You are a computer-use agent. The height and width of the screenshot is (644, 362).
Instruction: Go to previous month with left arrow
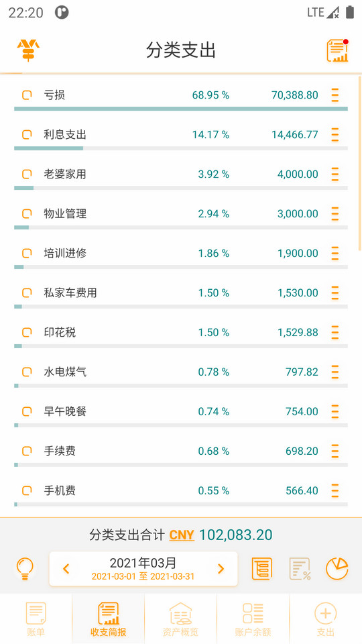click(66, 569)
